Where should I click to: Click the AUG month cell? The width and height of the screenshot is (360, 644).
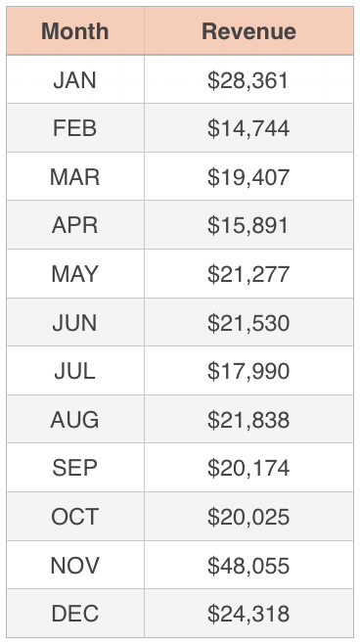pyautogui.click(x=75, y=419)
